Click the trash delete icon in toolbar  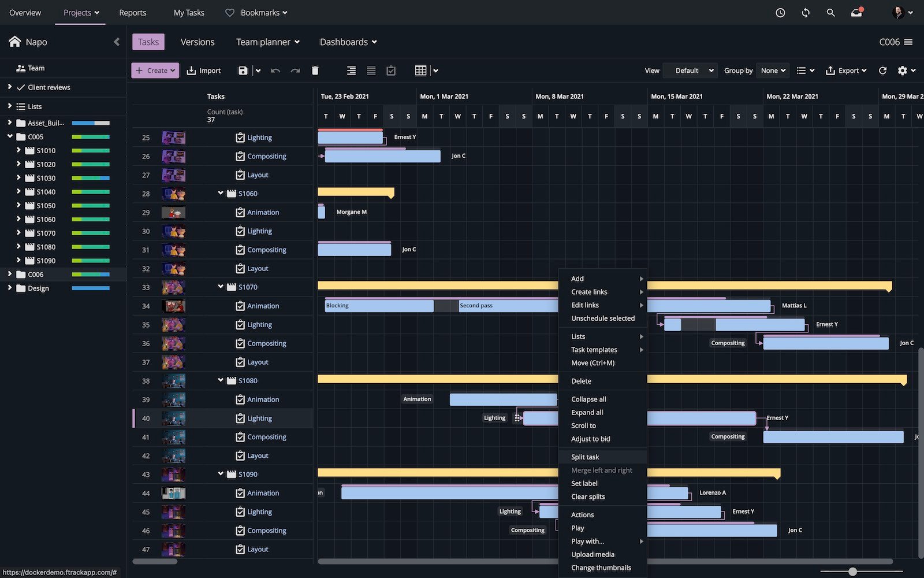coord(315,71)
